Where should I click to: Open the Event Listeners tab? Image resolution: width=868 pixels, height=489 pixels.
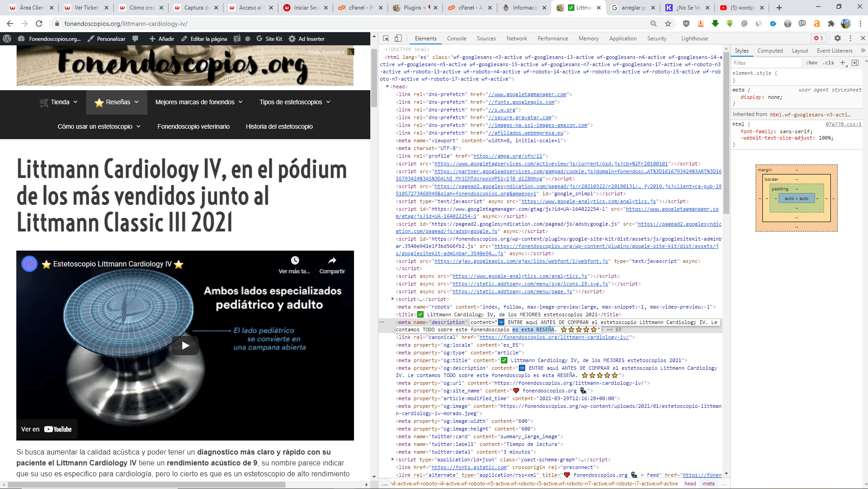tap(834, 51)
